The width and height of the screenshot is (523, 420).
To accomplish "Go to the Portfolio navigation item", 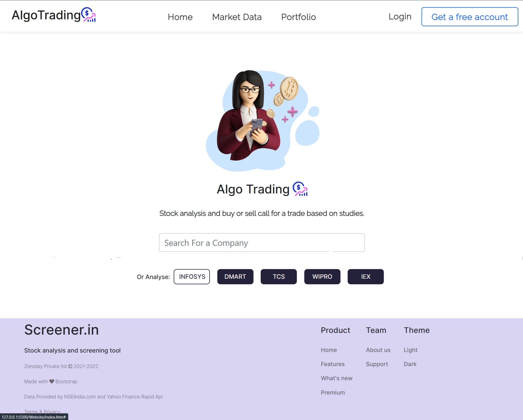I will pos(298,17).
